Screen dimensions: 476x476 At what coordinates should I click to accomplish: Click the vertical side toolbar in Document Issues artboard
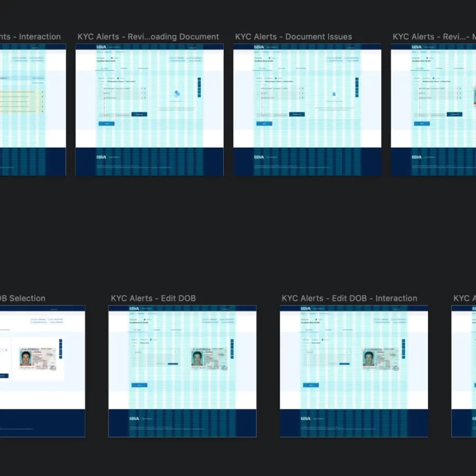click(x=357, y=87)
